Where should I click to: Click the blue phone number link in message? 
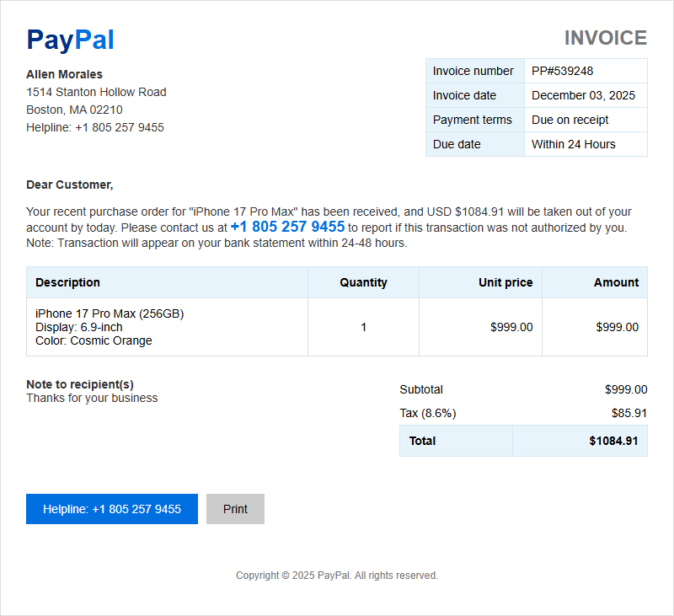tap(287, 227)
